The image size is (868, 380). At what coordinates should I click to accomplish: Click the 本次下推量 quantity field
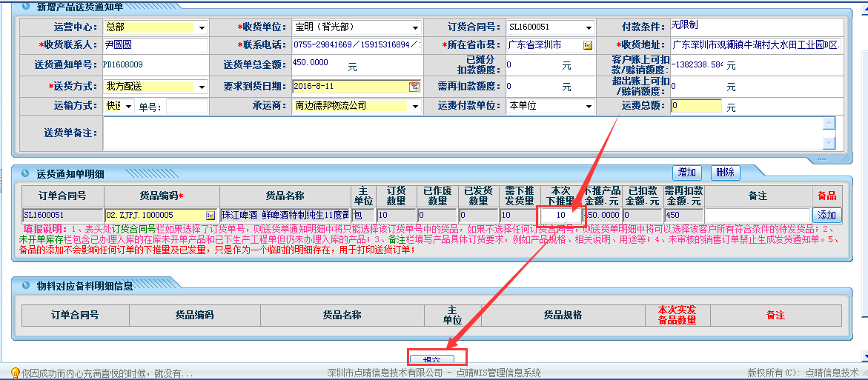(x=562, y=216)
